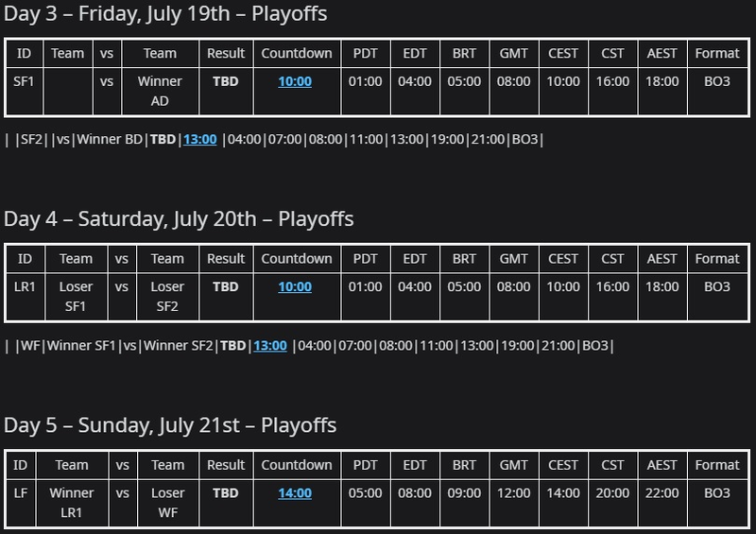Click the 22:00 AEST time for LF
Viewport: 756px width, 534px height.
(x=662, y=493)
